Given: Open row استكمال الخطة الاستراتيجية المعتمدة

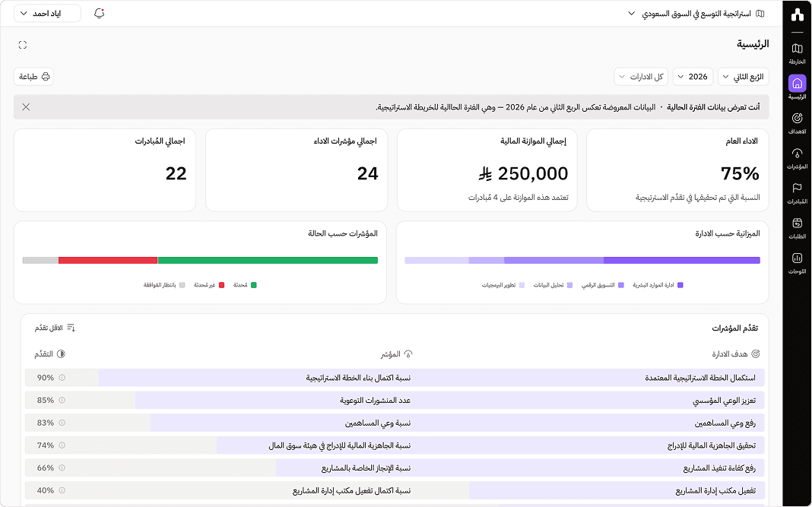Looking at the screenshot, I should click(395, 378).
